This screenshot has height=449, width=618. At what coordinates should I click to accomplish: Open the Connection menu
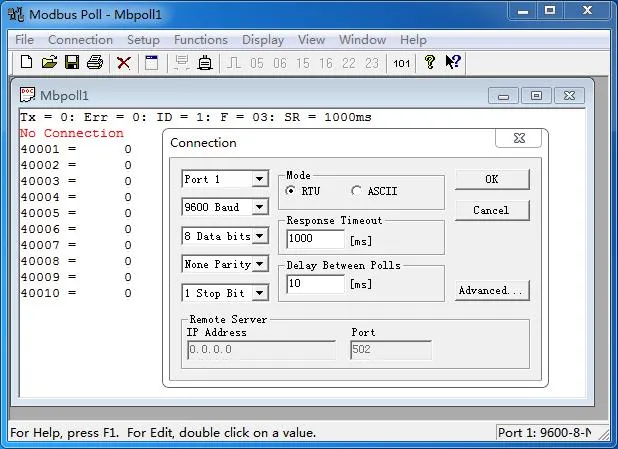(x=80, y=40)
